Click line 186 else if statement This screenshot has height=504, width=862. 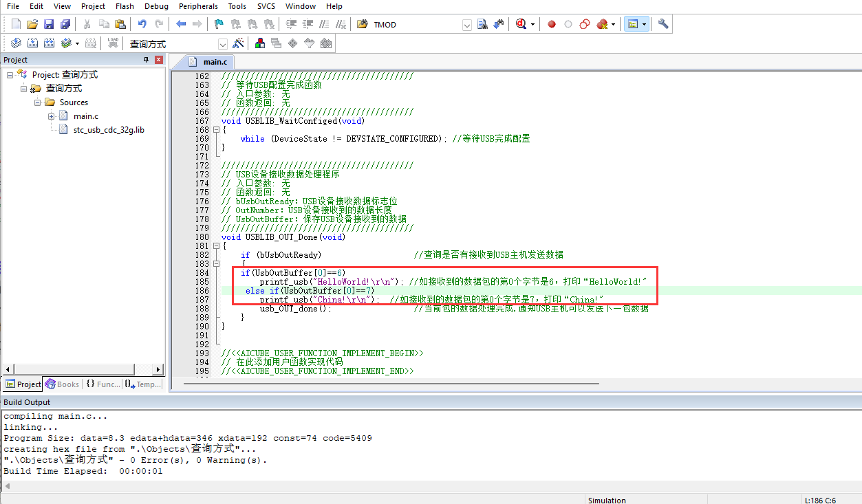pyautogui.click(x=310, y=291)
